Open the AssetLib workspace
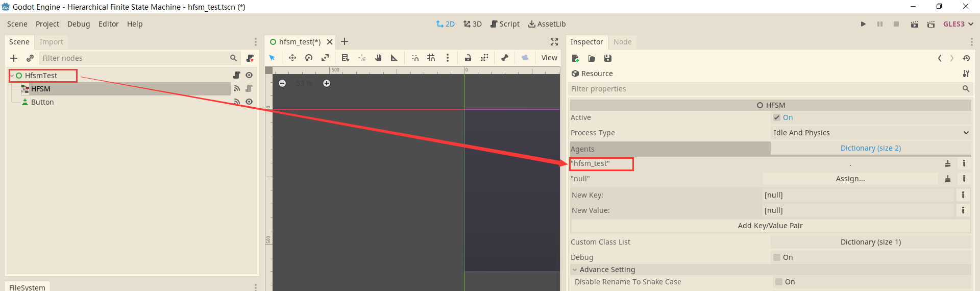Viewport: 980px width, 291px height. (x=547, y=24)
